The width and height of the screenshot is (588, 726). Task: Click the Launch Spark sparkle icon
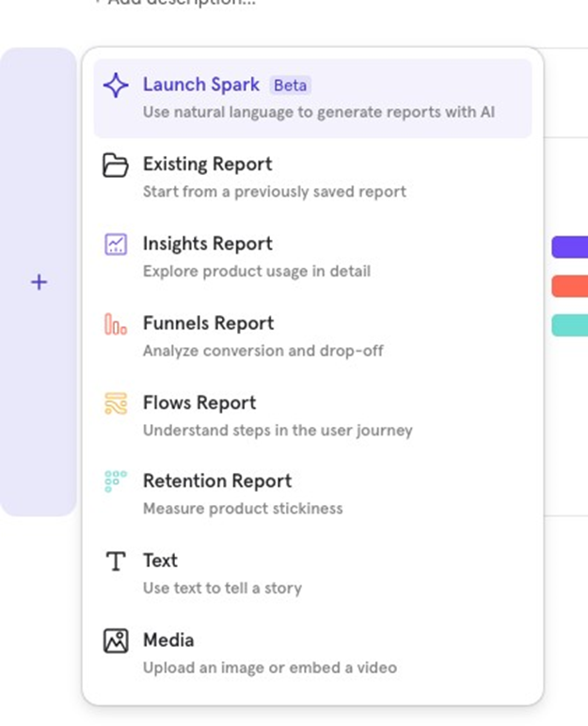click(116, 87)
